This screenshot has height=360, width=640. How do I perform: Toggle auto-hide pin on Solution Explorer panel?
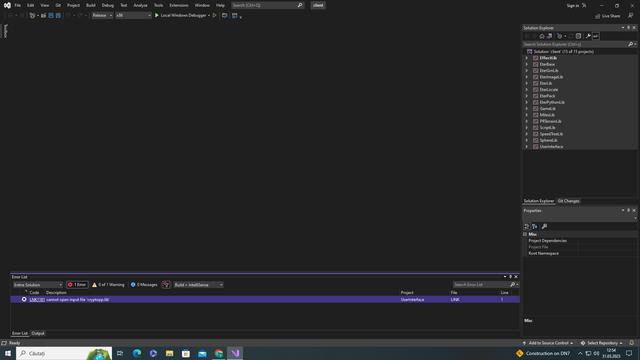point(629,28)
